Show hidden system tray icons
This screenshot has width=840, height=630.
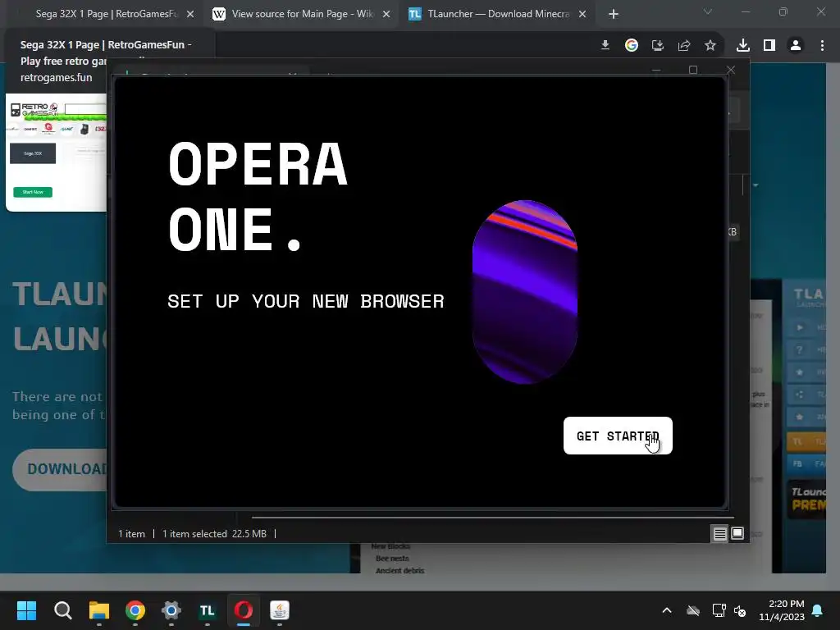pos(667,610)
